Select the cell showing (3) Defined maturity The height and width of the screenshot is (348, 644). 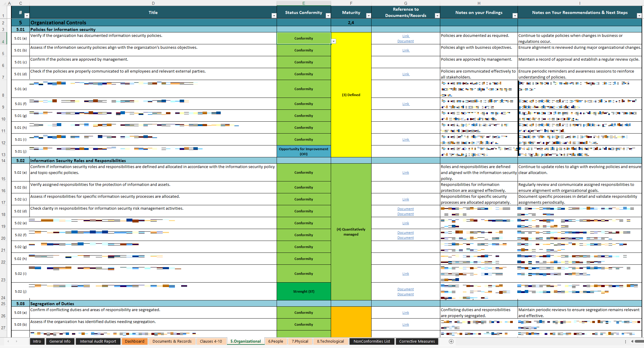[351, 95]
